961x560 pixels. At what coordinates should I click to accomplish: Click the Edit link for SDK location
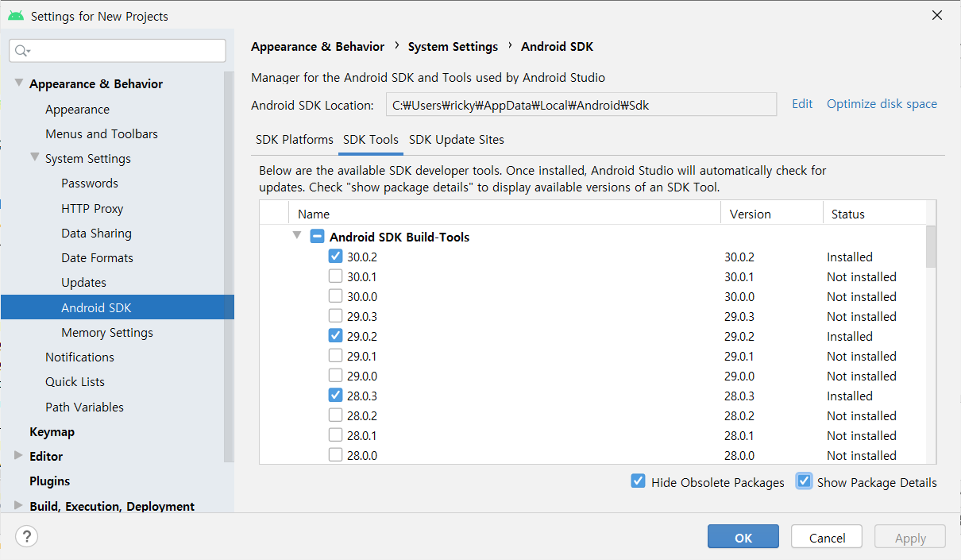coord(802,104)
